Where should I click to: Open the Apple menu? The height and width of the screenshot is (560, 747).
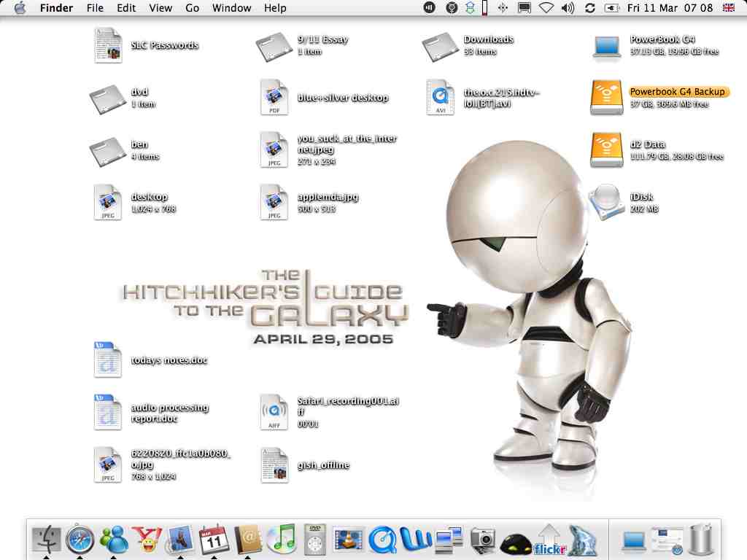[x=20, y=8]
